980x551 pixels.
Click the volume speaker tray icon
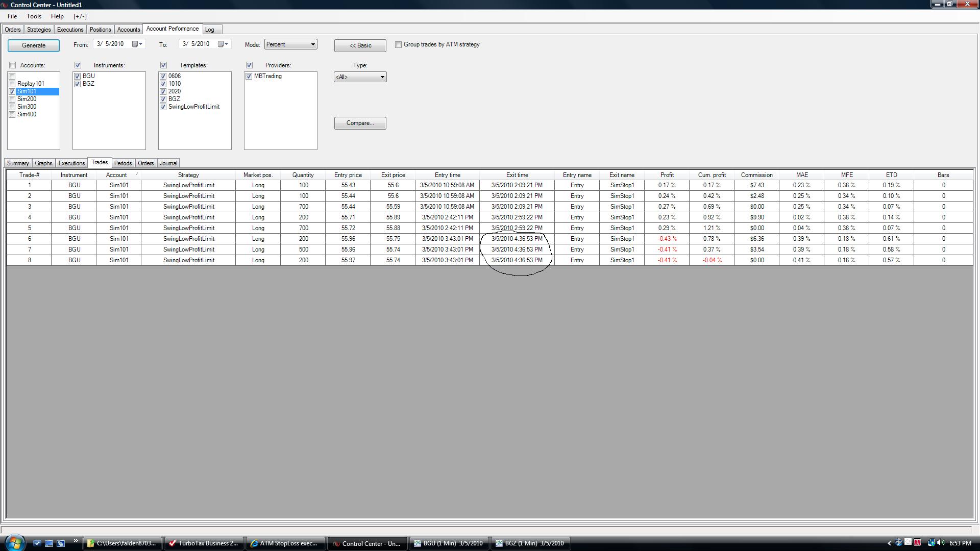click(940, 543)
